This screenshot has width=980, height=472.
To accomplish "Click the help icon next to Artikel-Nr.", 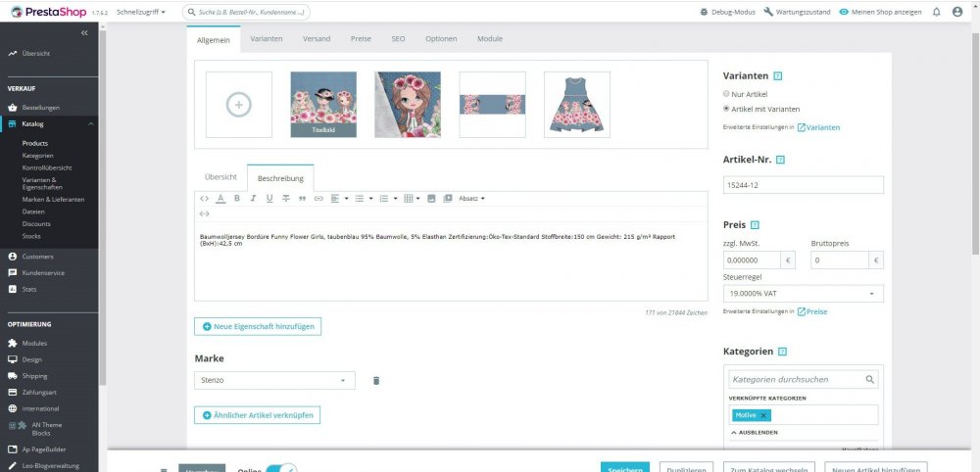I will [781, 160].
